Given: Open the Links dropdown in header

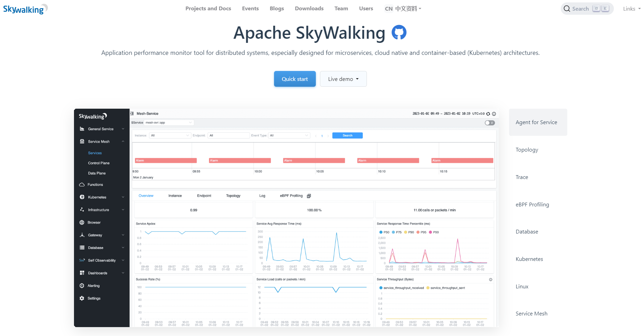Looking at the screenshot, I should coord(632,9).
